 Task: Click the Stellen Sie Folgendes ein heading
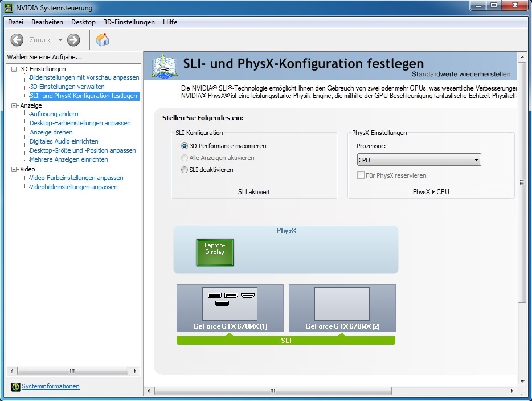(x=203, y=118)
